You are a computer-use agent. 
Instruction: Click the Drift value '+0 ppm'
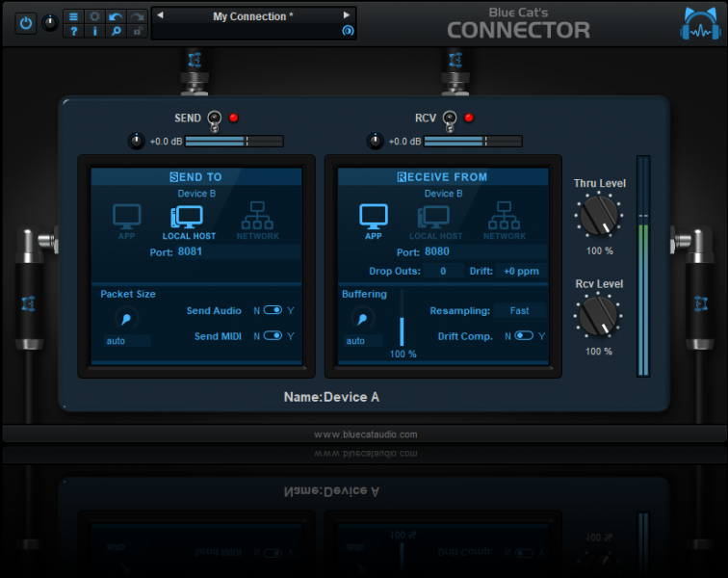pos(521,271)
